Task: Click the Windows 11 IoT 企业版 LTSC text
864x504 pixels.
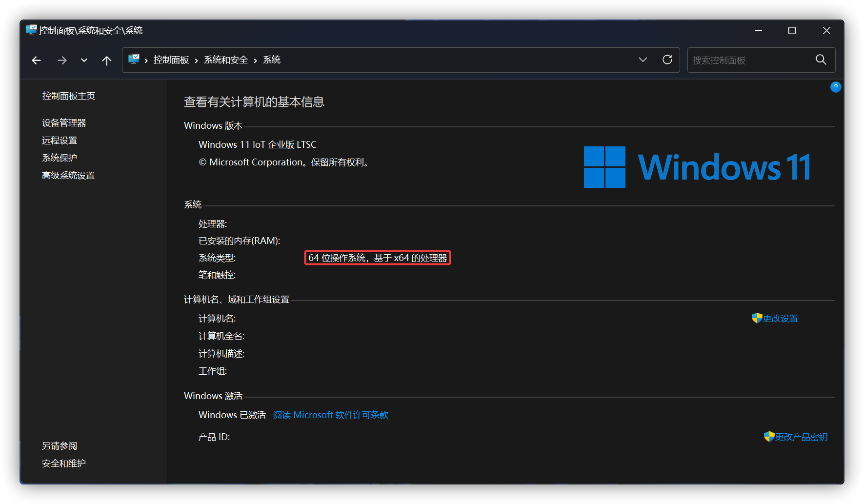Action: coord(258,145)
